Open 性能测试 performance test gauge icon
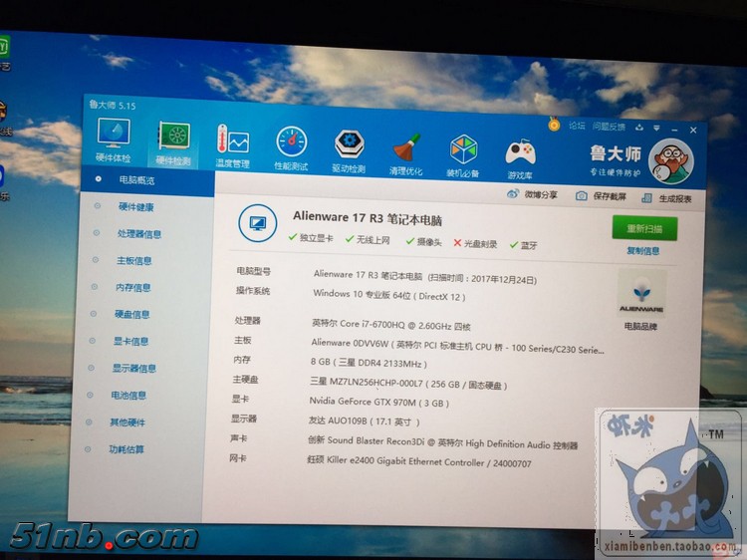The height and width of the screenshot is (560, 747). point(291,148)
